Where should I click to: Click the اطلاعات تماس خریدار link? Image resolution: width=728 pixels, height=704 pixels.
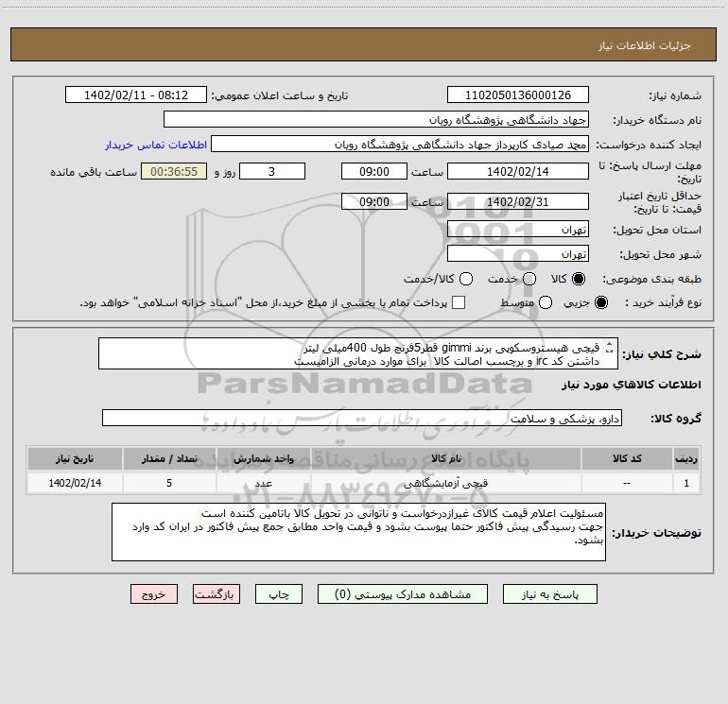pos(156,145)
